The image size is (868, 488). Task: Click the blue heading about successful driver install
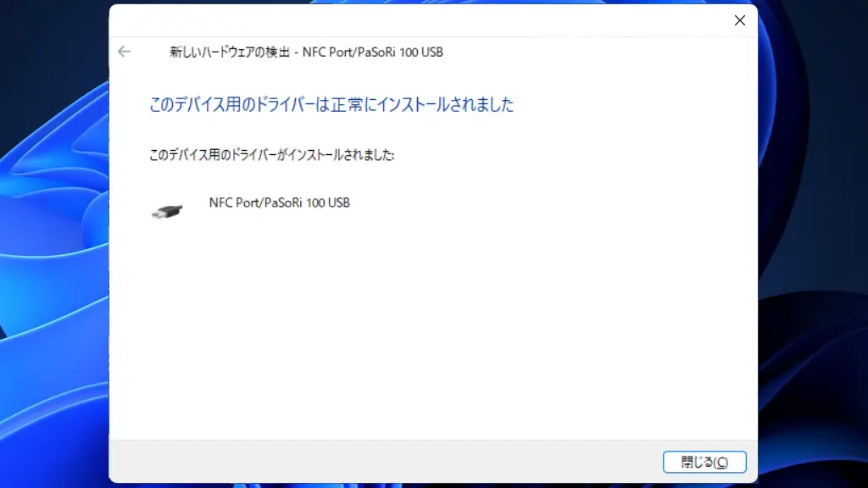(331, 105)
